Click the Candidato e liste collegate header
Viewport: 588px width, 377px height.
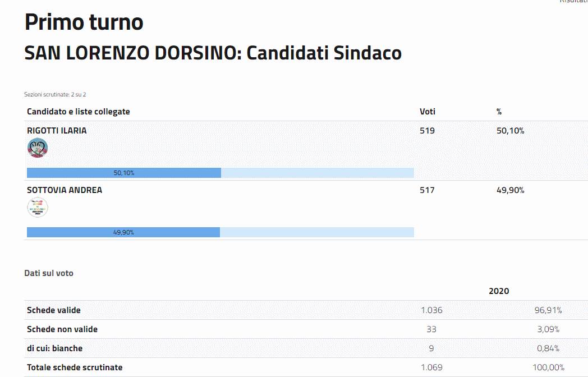click(x=79, y=112)
